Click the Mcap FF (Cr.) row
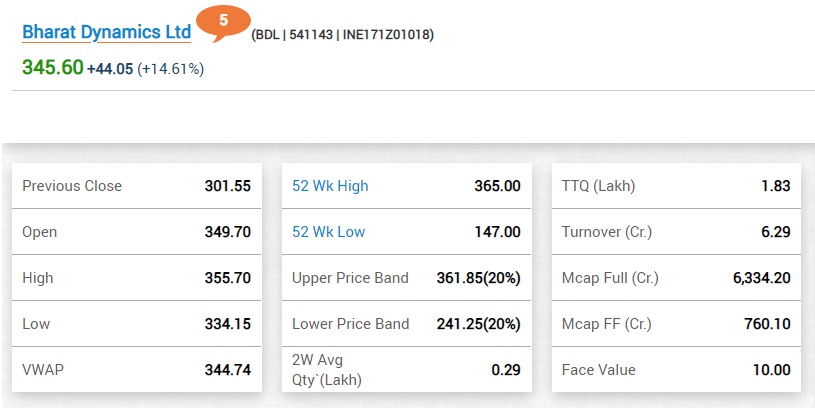Screen dimensions: 815x408 676,324
